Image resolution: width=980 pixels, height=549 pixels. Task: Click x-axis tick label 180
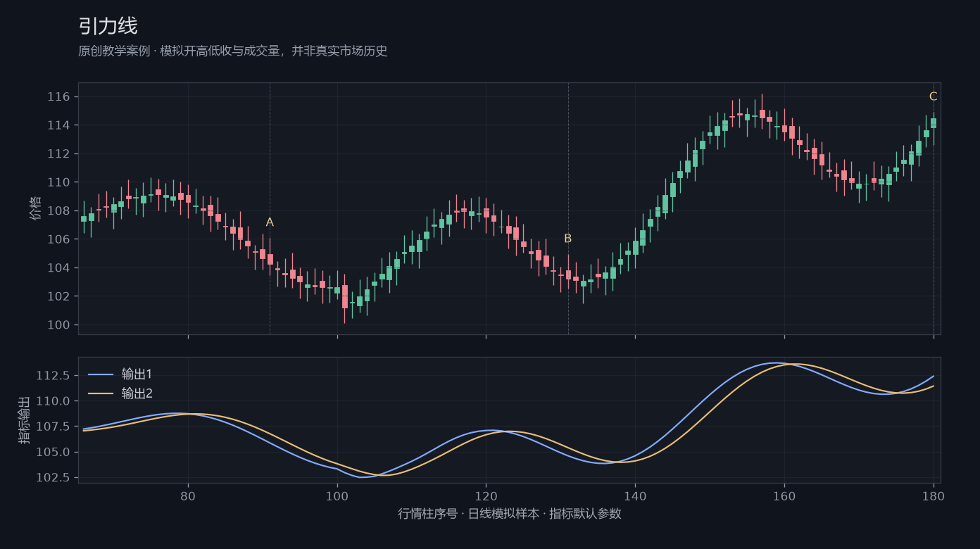(x=934, y=496)
